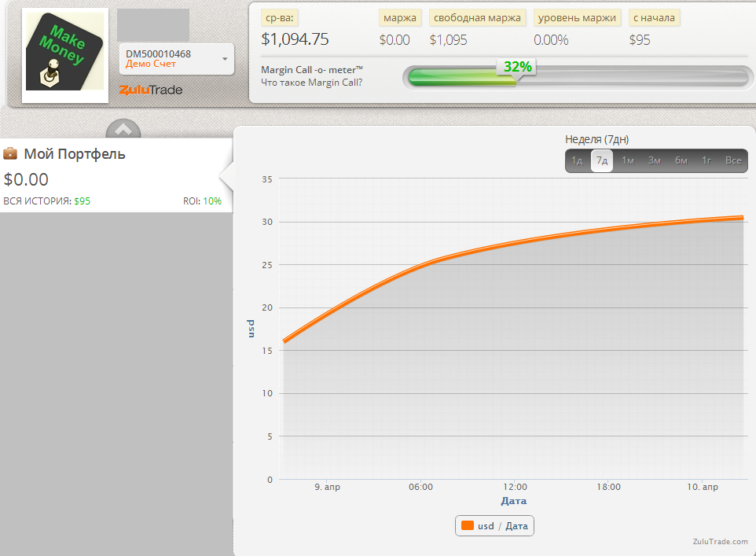Viewport: 756px width, 556px height.
Task: Click the orange usd legend swatch
Action: coord(468,525)
